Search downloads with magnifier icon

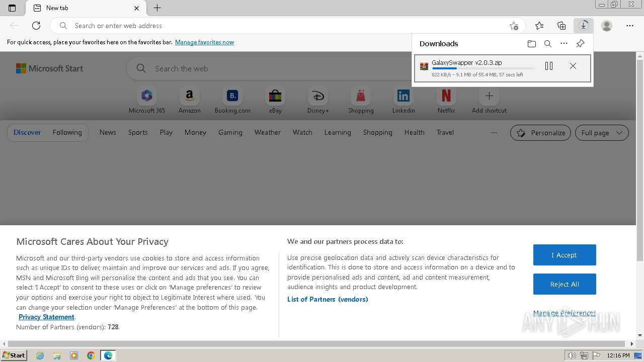tap(548, 44)
